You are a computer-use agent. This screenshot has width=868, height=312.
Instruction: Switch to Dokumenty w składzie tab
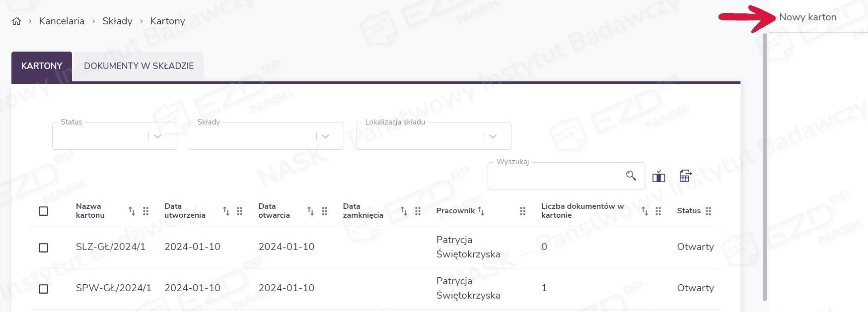(x=139, y=66)
